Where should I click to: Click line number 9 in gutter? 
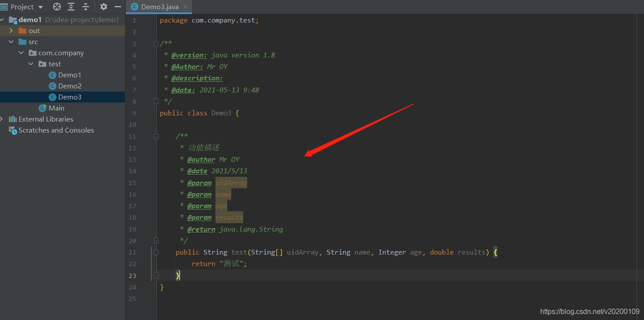134,113
